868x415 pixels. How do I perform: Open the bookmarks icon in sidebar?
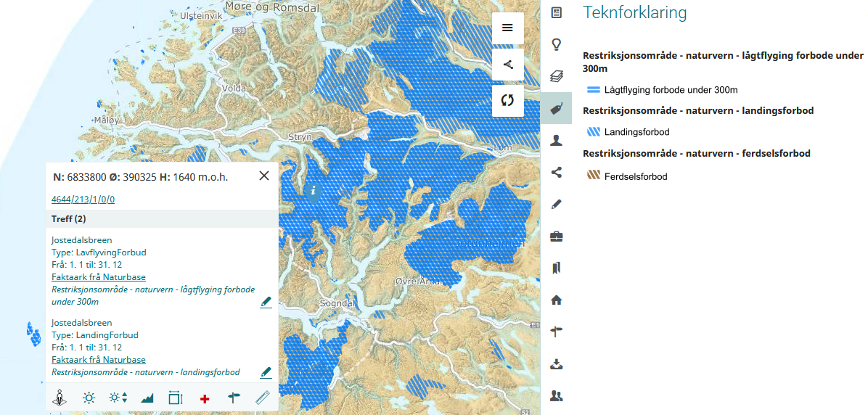click(x=557, y=268)
